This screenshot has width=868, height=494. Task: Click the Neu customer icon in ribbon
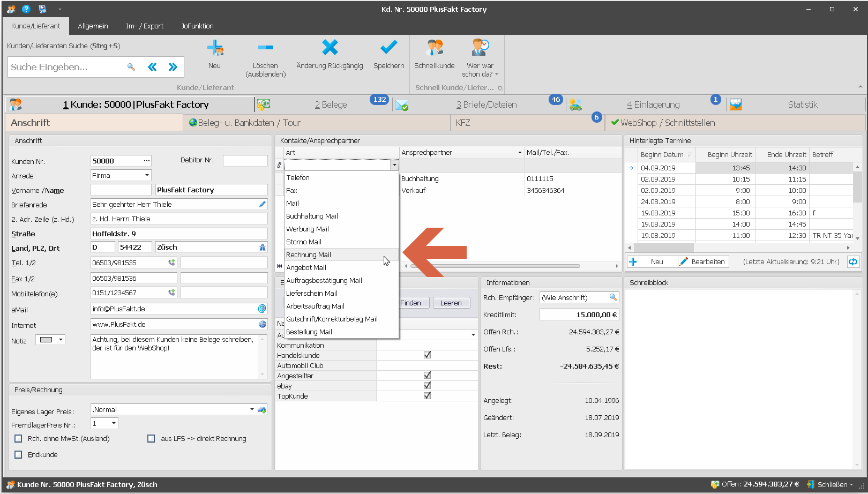215,48
